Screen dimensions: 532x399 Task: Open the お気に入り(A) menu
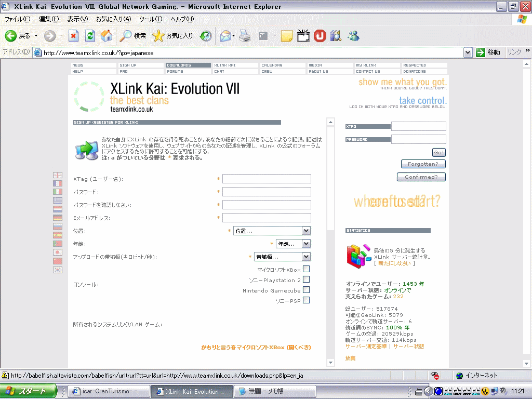pyautogui.click(x=113, y=19)
